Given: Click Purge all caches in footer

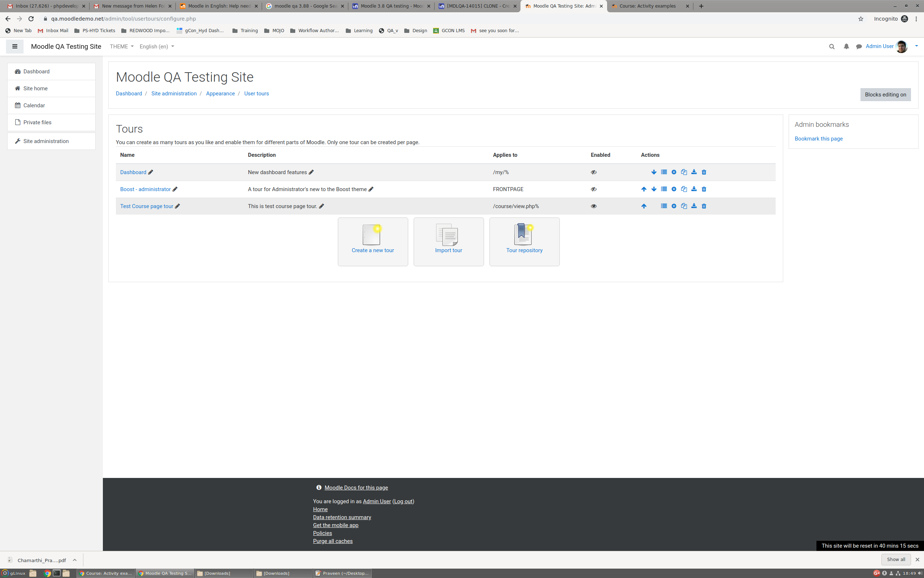Looking at the screenshot, I should (x=332, y=541).
